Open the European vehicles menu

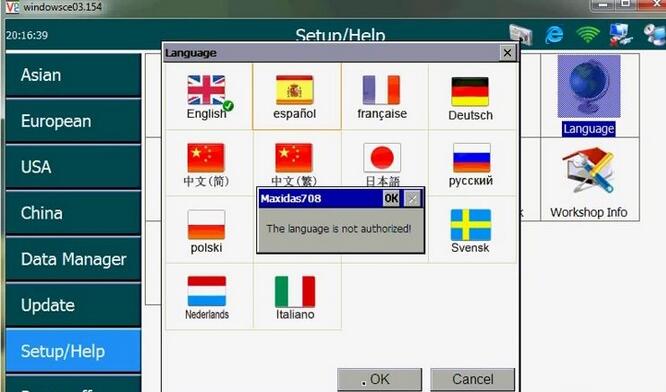pyautogui.click(x=73, y=121)
